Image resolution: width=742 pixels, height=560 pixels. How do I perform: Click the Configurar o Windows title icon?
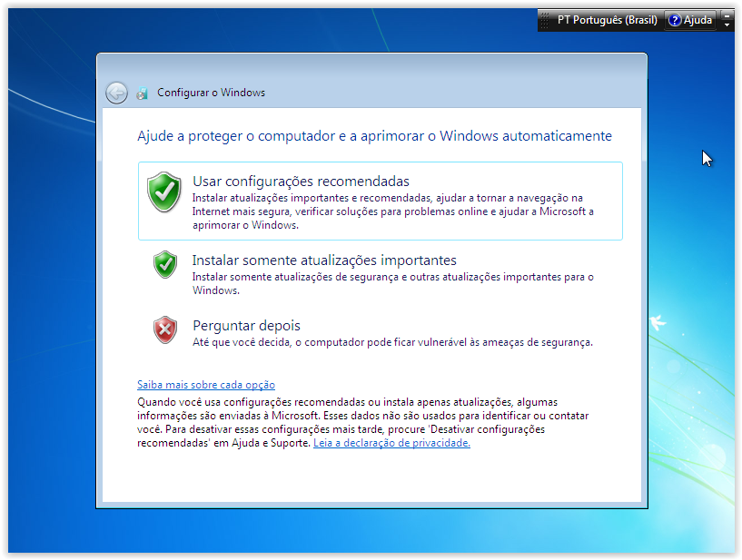pos(143,93)
